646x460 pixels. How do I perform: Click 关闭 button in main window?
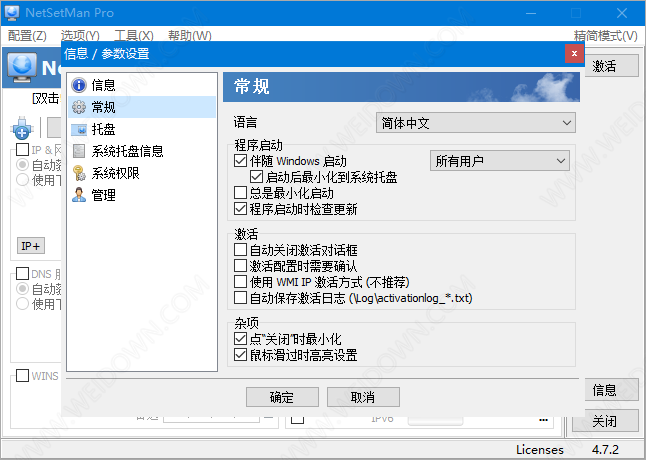(605, 421)
